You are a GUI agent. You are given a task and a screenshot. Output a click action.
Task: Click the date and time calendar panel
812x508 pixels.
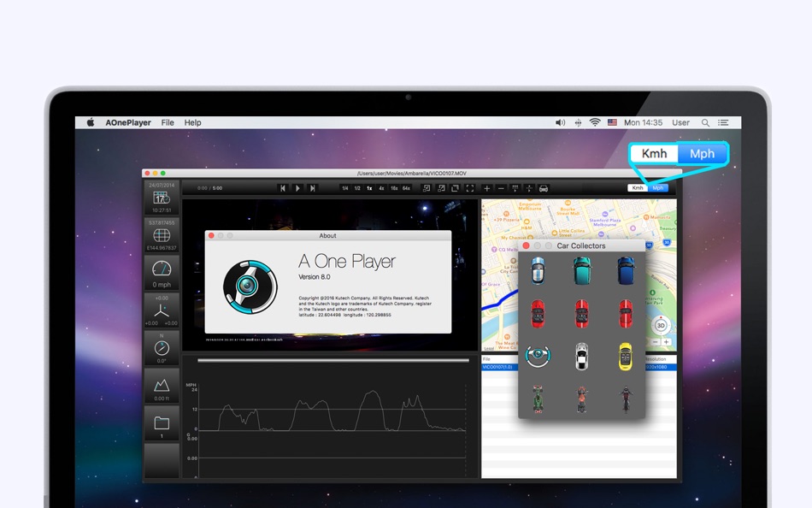point(162,198)
